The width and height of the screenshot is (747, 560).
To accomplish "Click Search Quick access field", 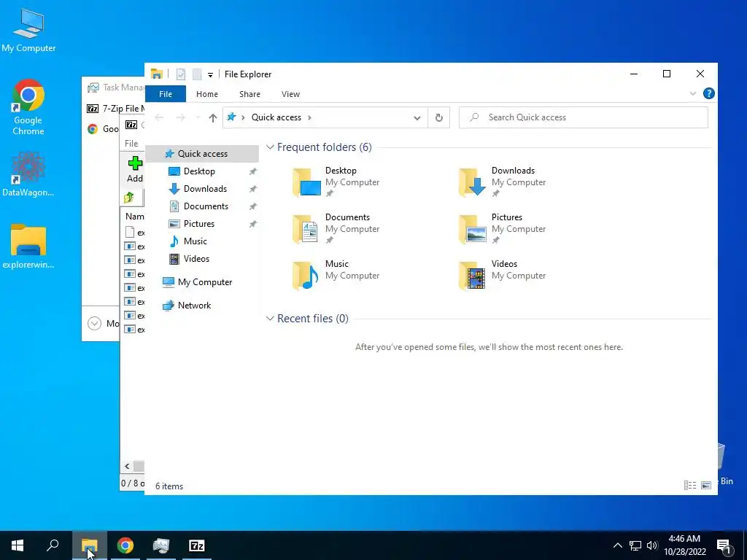I will coord(583,117).
